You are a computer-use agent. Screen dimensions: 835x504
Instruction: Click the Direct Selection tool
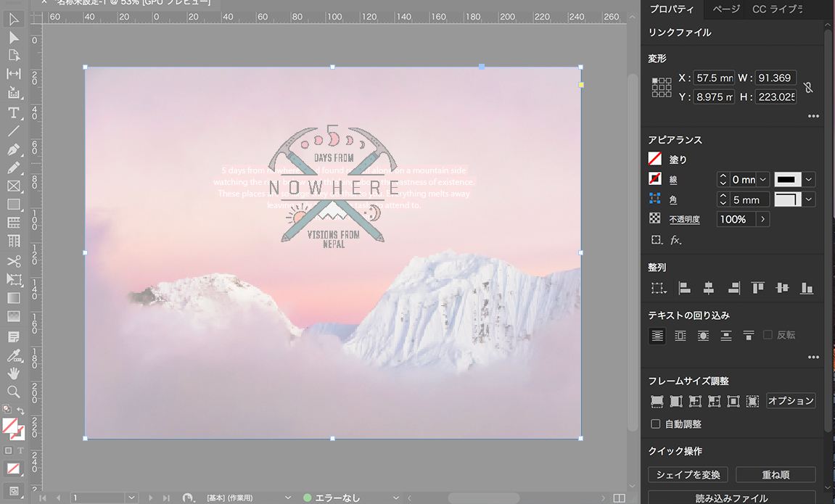point(13,38)
